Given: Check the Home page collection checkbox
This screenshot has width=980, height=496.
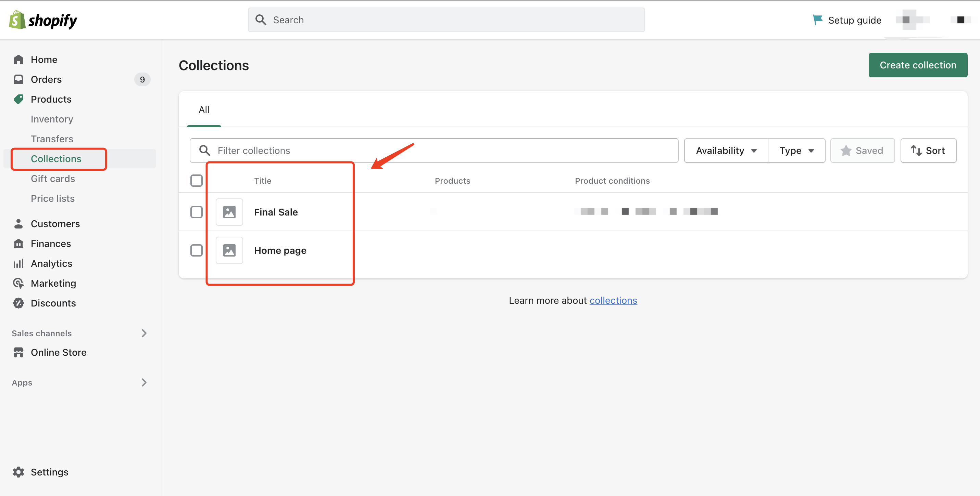Looking at the screenshot, I should pos(196,250).
